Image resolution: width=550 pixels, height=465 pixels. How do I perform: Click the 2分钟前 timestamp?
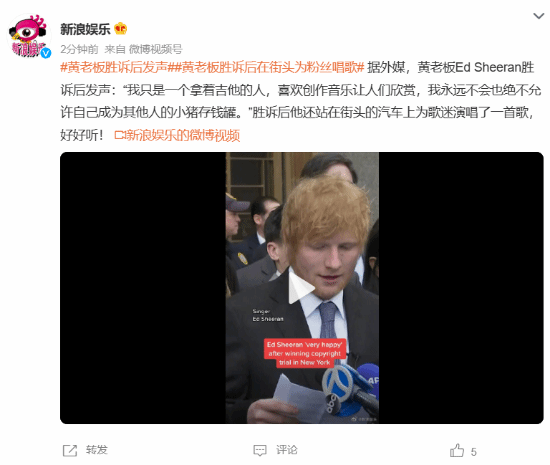79,49
